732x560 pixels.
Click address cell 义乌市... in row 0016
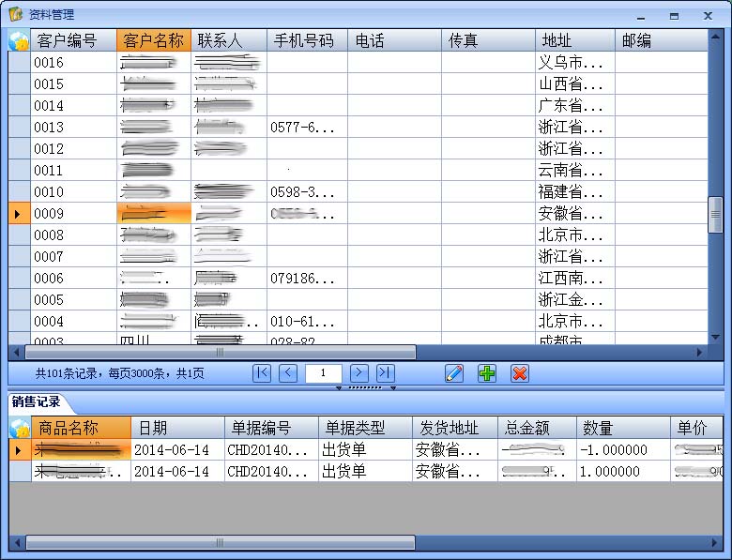(575, 63)
